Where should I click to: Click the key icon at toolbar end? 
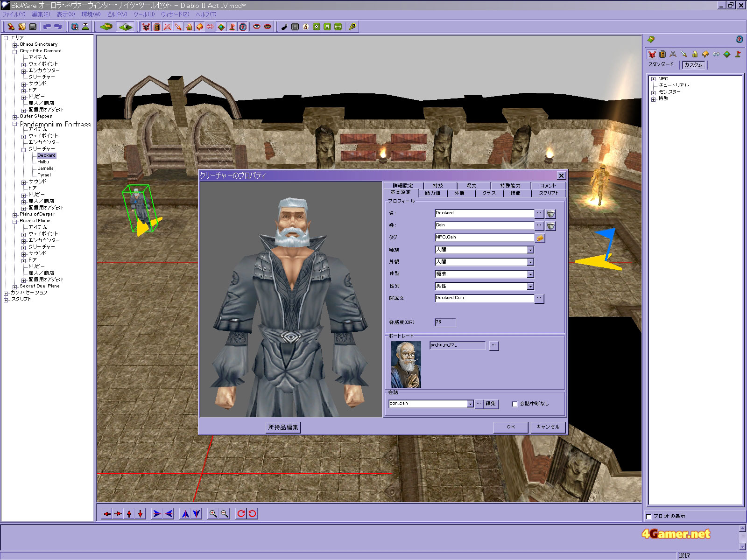pos(352,27)
